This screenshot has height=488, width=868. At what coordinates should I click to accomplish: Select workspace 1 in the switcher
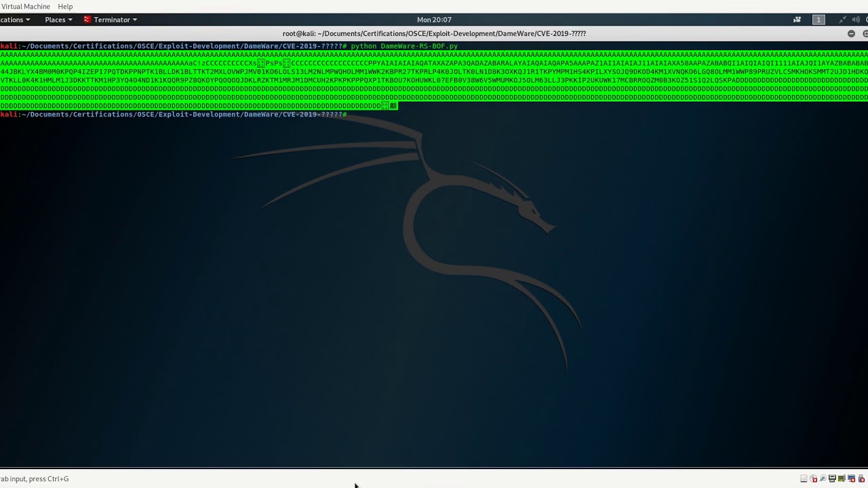point(818,20)
